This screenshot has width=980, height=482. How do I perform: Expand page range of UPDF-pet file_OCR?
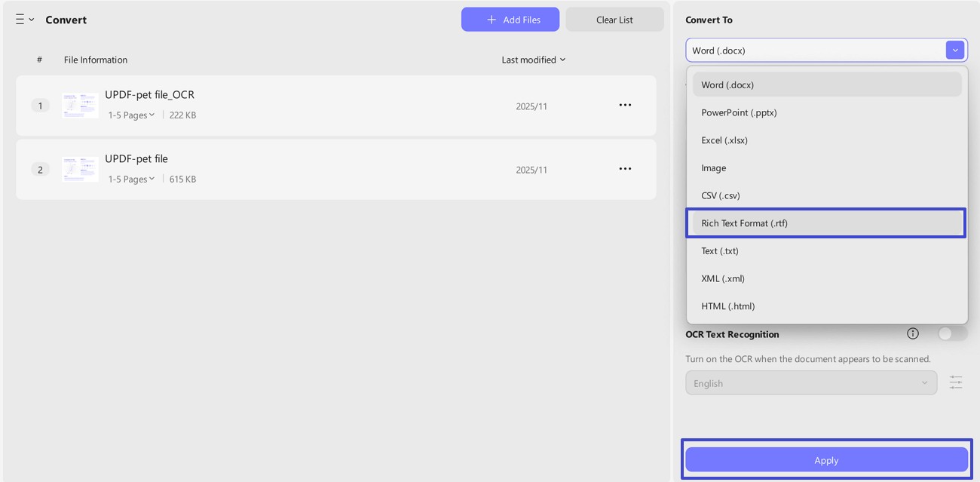tap(131, 115)
